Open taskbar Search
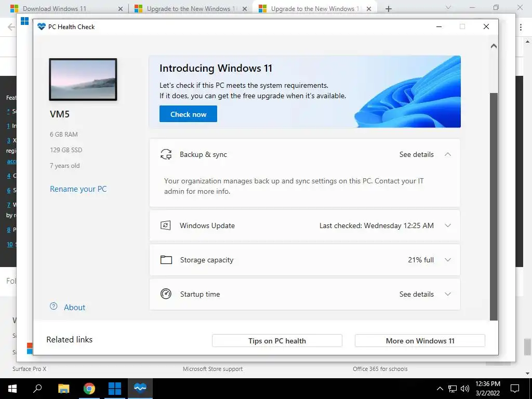532x399 pixels. coord(37,388)
